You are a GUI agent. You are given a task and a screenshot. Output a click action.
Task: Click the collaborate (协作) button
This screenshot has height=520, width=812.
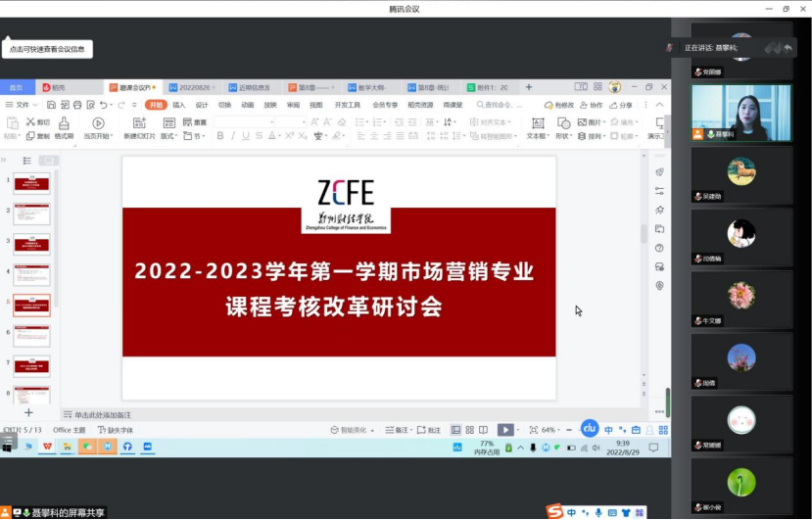tap(592, 105)
